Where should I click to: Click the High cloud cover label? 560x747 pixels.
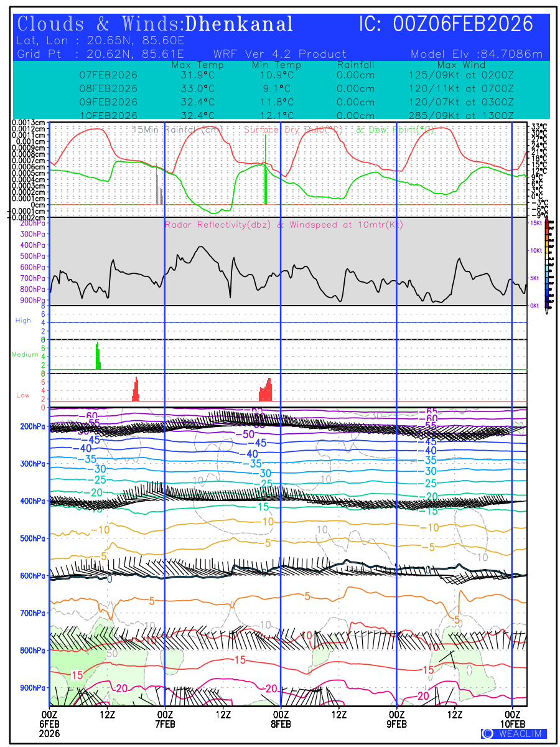22,321
